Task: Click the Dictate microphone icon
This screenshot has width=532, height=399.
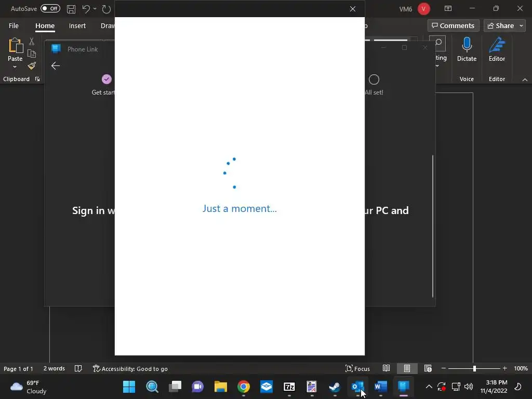Action: [x=467, y=45]
